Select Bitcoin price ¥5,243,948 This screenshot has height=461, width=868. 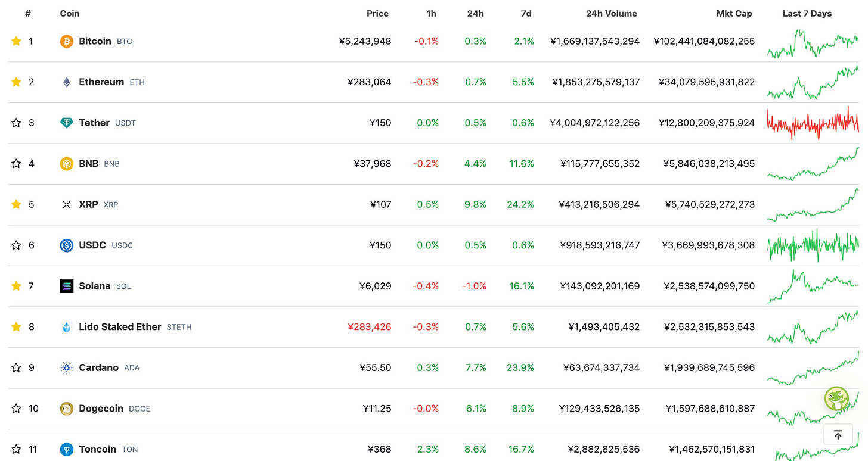pyautogui.click(x=365, y=41)
